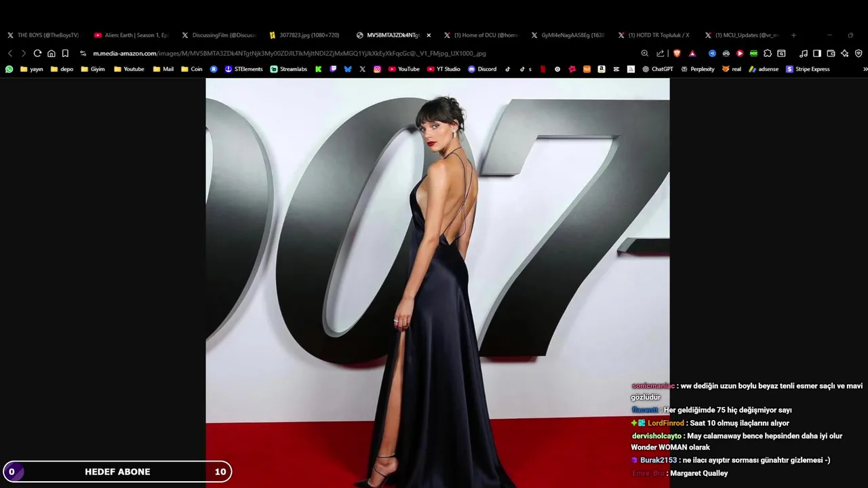
Task: Switch to GyMl4eNagAAS8Eg image tab
Action: click(568, 35)
